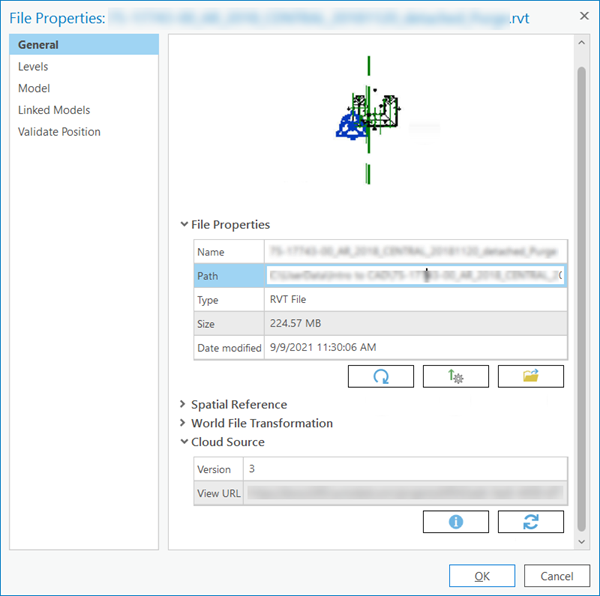
Task: Close the File Properties dialog with the X
Action: pyautogui.click(x=584, y=16)
